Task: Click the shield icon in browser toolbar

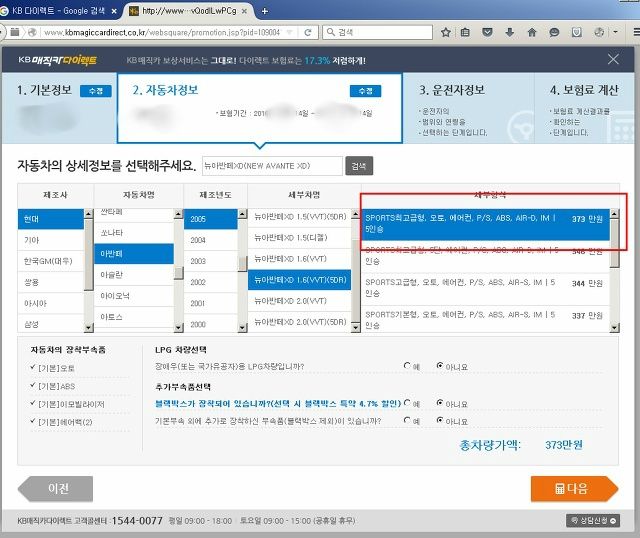Action: [576, 32]
